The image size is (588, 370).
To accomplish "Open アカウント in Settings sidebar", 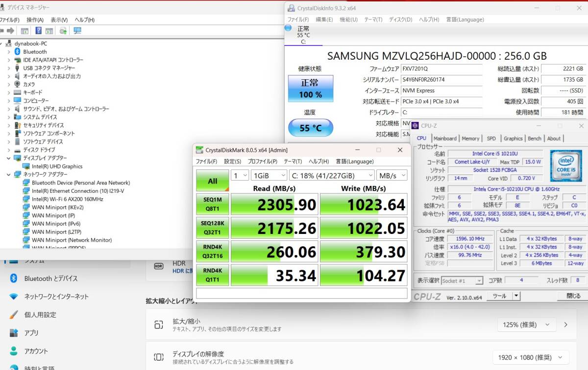I will click(x=36, y=351).
